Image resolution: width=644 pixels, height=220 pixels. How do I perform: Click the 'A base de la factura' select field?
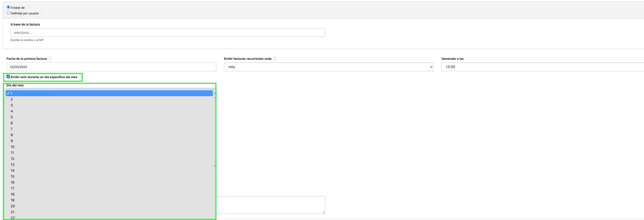click(x=167, y=33)
